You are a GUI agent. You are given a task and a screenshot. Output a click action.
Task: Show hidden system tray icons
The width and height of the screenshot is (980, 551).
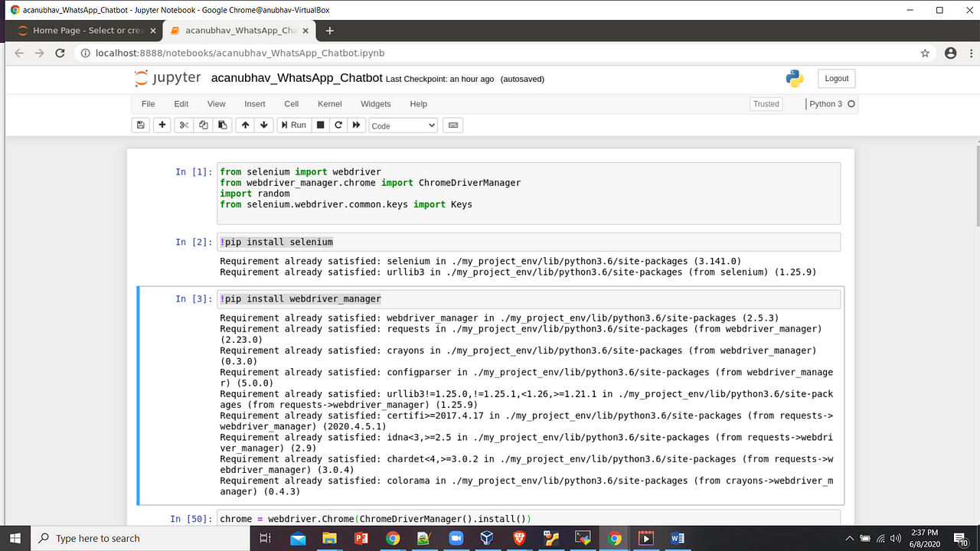pos(850,538)
